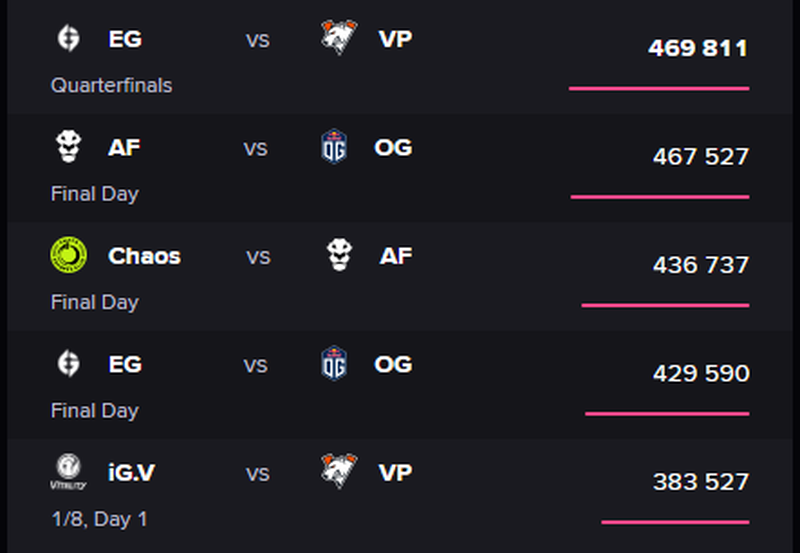Click the Quarterfinals stage label
Viewport: 800px width, 553px height.
coord(111,85)
